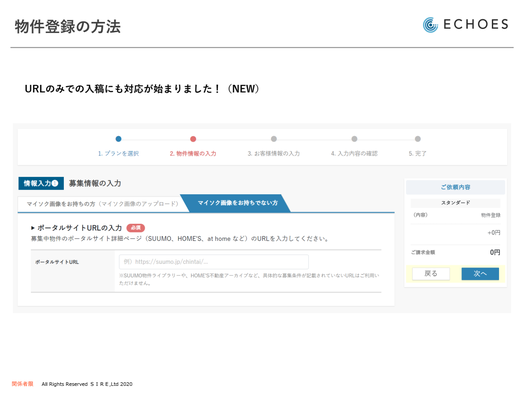Switch to マイソク画像をお持ちでない方 tab
524x393 pixels.
coord(237,203)
